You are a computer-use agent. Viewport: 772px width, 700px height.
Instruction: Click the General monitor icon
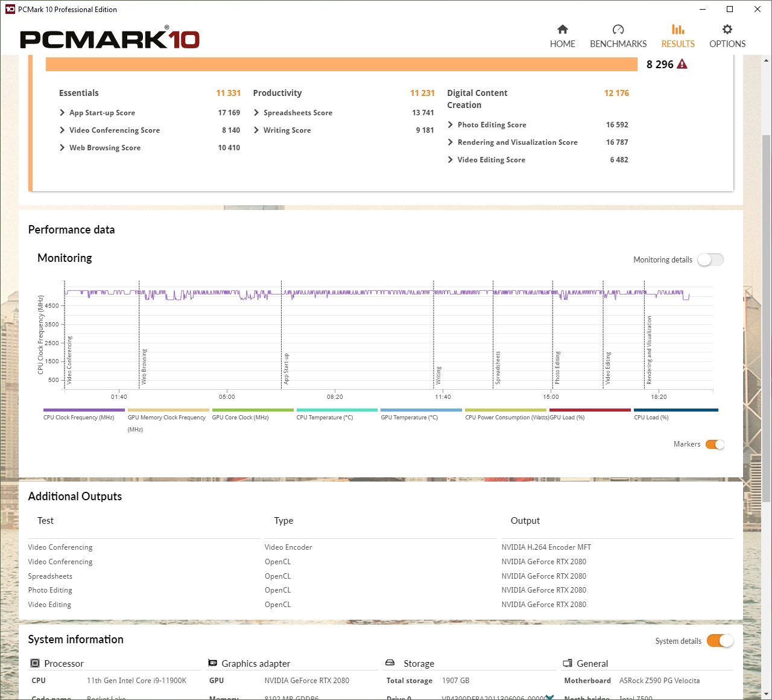click(x=567, y=663)
